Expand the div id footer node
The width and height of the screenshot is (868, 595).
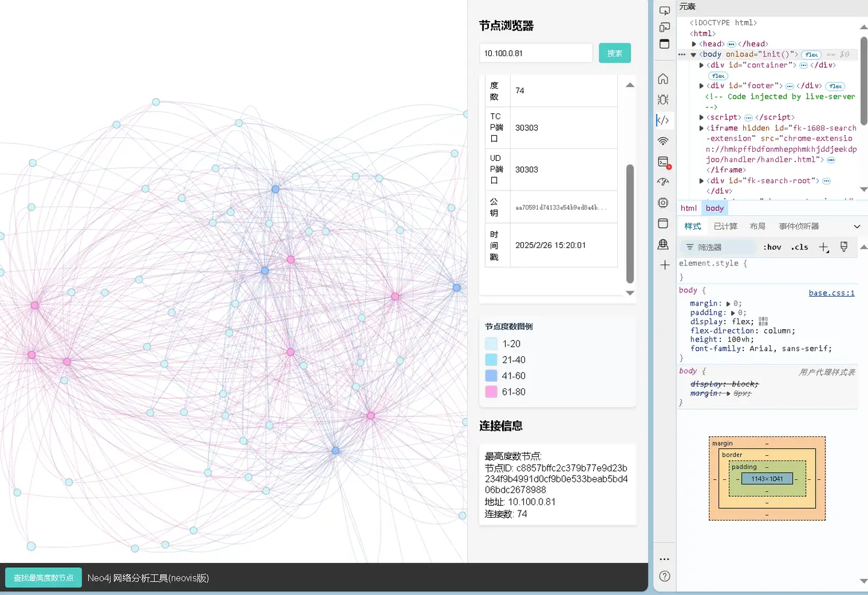coord(701,86)
